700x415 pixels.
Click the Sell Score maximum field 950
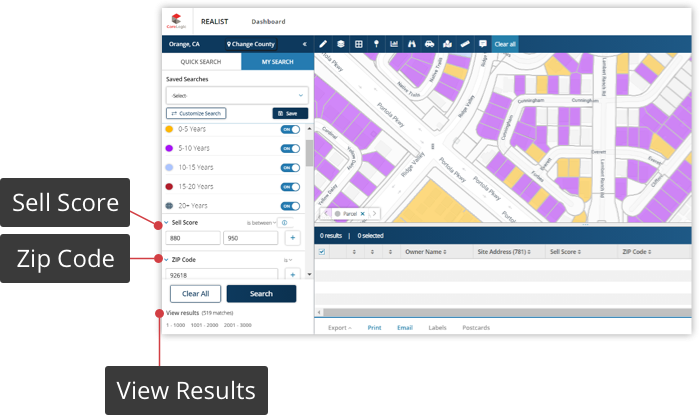250,238
